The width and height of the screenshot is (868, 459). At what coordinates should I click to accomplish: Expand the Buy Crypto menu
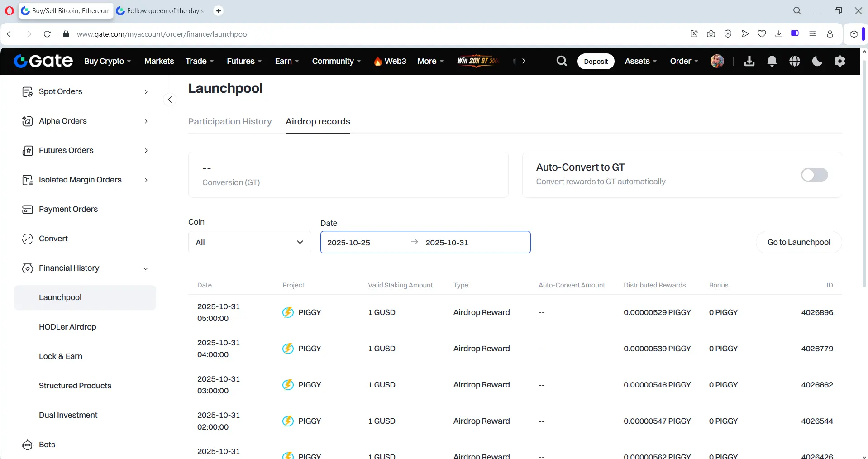click(x=108, y=61)
